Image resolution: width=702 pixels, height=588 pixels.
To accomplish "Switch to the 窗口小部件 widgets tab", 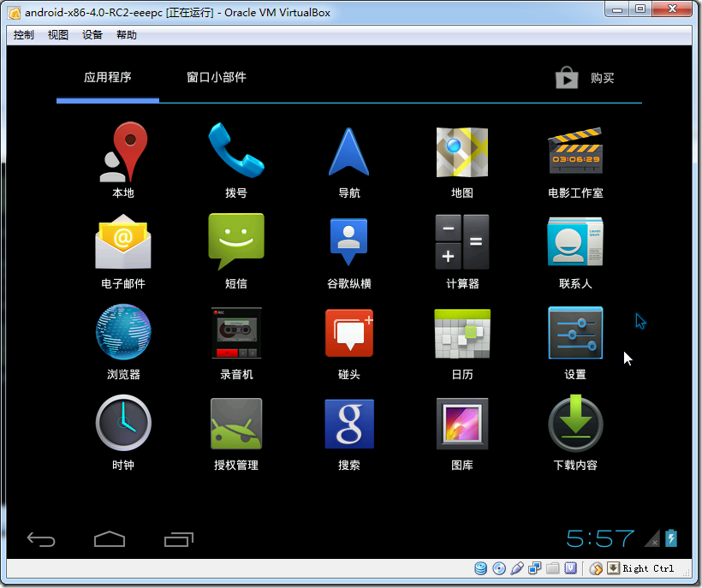I will tap(217, 77).
